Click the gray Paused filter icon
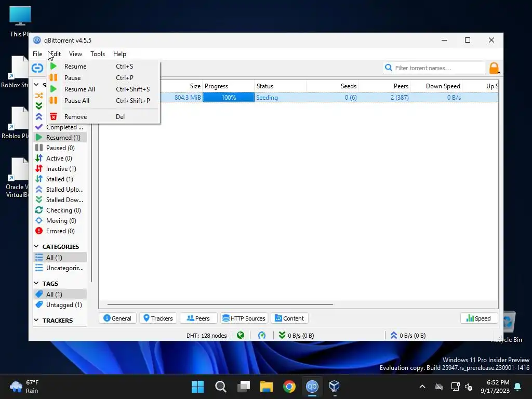The image size is (532, 399). point(39,148)
